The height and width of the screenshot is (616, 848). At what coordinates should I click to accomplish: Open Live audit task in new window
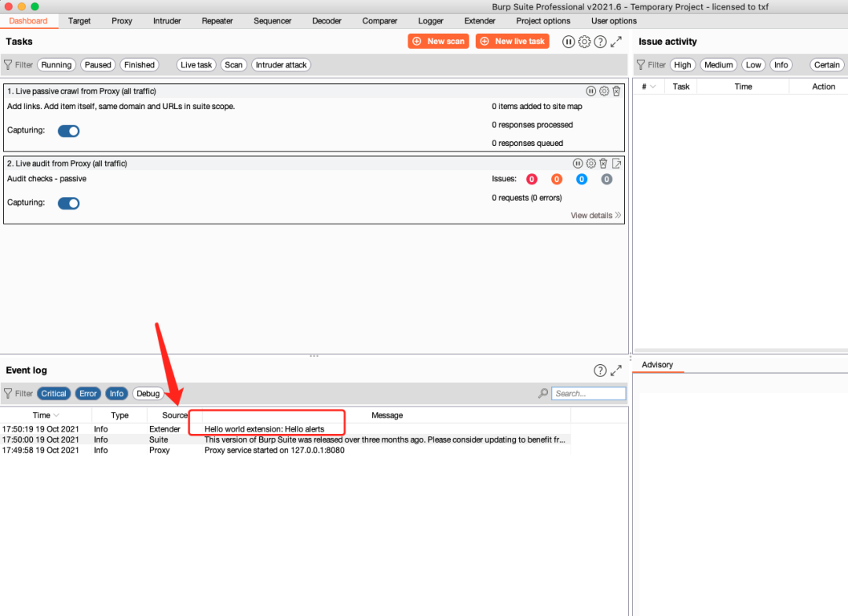point(616,164)
